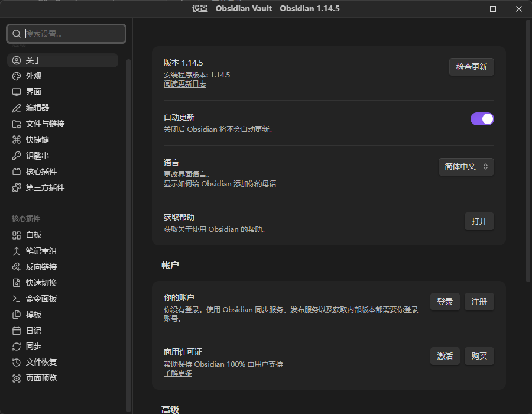This screenshot has height=414, width=532.
Task: Open the 外观 settings tab
Action: coord(63,76)
